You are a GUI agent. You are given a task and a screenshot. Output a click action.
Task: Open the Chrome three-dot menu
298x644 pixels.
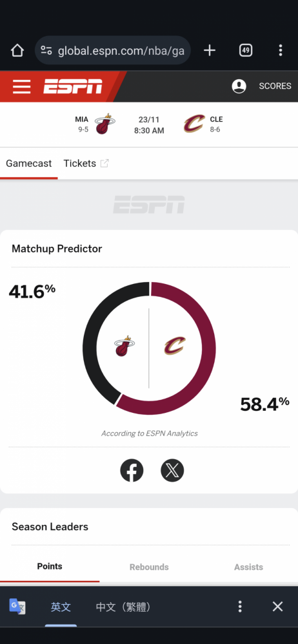coord(281,50)
